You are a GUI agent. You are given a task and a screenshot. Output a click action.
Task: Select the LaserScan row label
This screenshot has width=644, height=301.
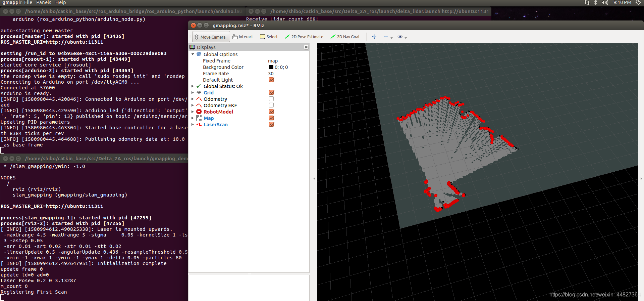point(215,125)
